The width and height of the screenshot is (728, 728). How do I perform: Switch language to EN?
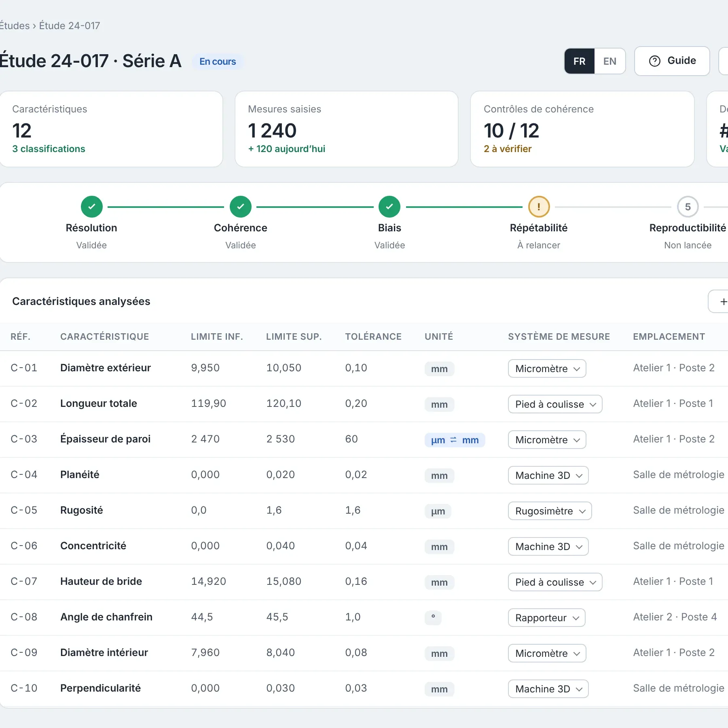coord(609,61)
